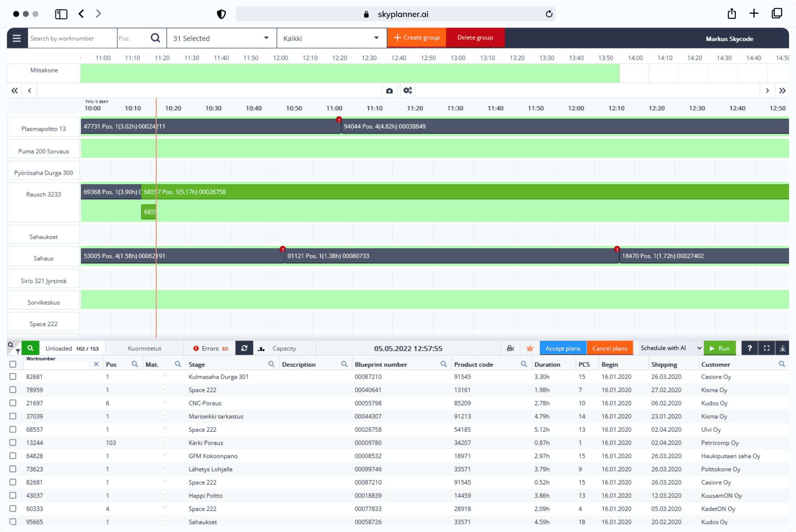Image resolution: width=796 pixels, height=532 pixels.
Task: Check the checkbox for worknumber 13244
Action: [13, 442]
